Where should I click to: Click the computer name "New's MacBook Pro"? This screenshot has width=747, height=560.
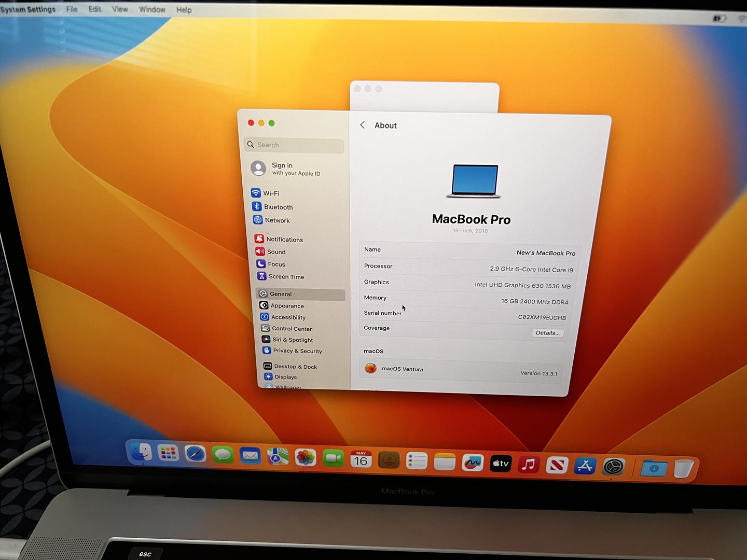point(546,253)
